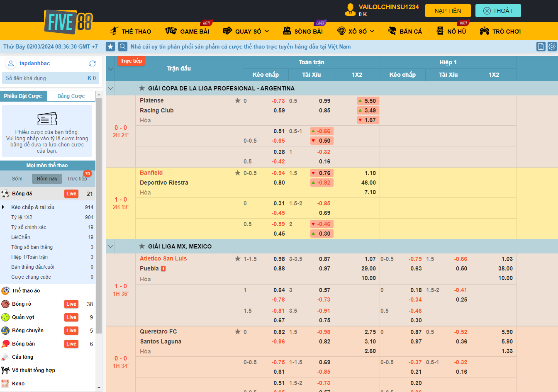Click the THOÁT logout button

point(498,11)
